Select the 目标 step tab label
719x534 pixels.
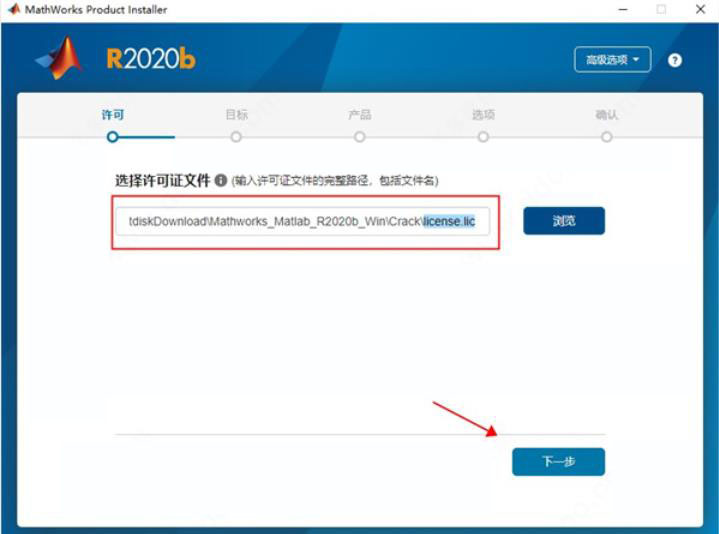237,115
